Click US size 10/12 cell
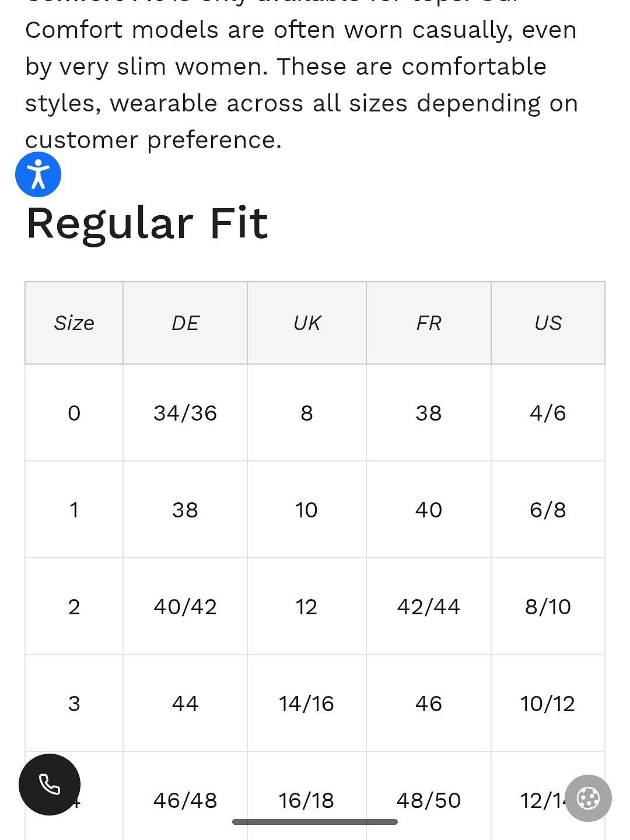 (548, 703)
